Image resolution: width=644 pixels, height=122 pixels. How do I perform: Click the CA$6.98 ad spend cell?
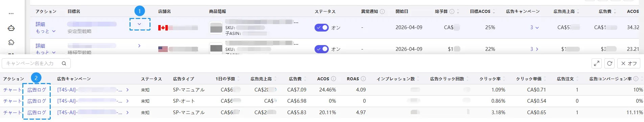tap(297, 101)
